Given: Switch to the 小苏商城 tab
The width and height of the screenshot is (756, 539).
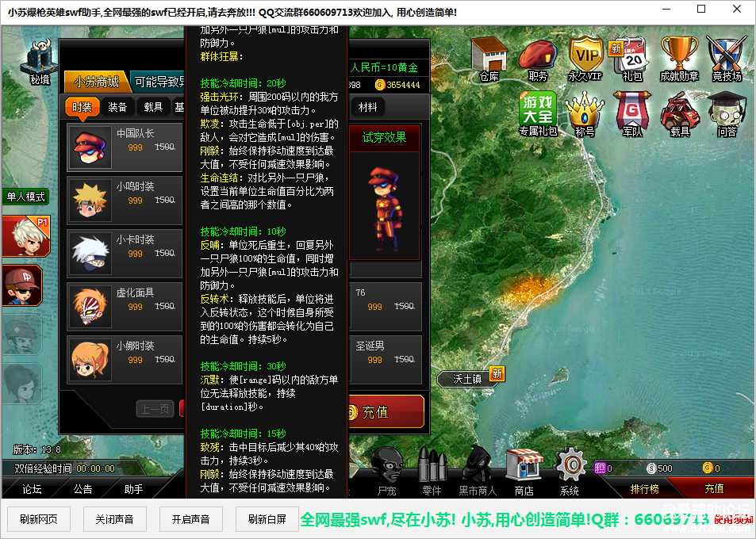Looking at the screenshot, I should tap(97, 82).
